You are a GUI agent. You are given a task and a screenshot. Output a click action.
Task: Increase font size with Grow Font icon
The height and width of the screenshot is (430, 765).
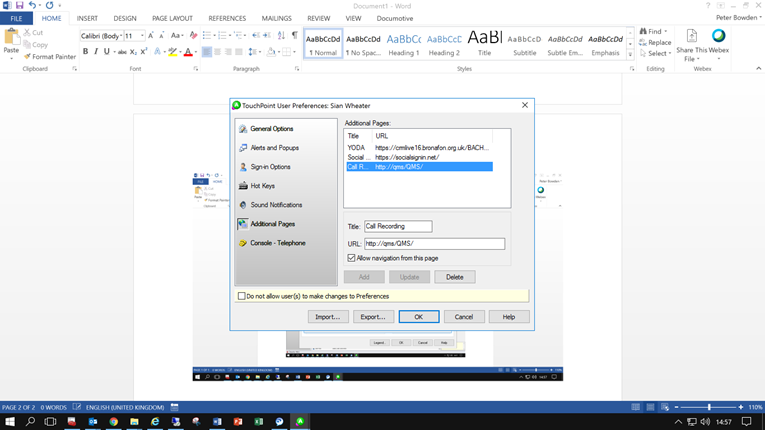tap(151, 35)
